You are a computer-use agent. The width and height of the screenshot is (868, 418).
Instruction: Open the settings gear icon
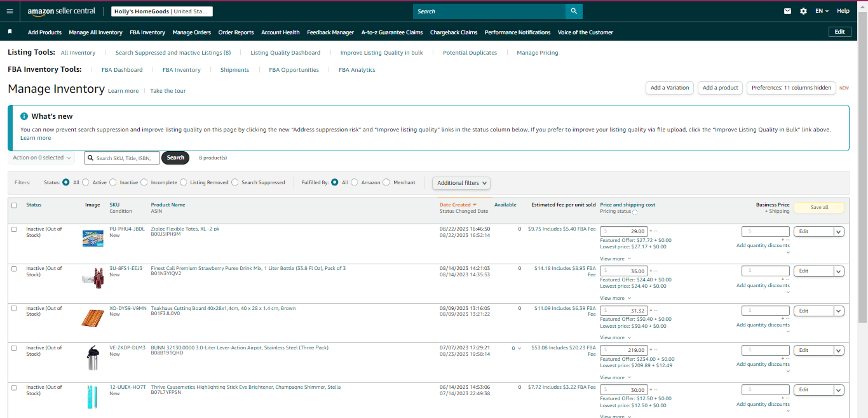coord(803,11)
